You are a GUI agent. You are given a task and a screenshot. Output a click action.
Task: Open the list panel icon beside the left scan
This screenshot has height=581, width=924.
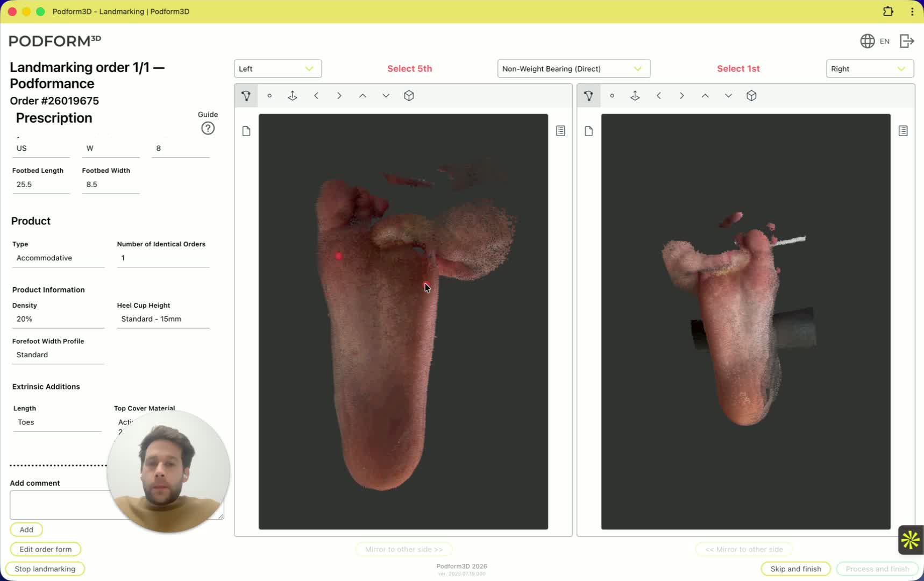(560, 131)
